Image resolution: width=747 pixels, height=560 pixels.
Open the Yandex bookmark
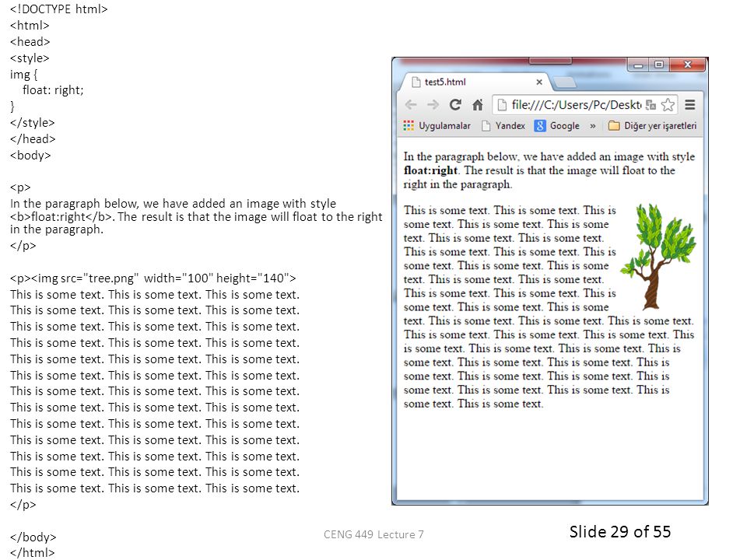point(503,126)
